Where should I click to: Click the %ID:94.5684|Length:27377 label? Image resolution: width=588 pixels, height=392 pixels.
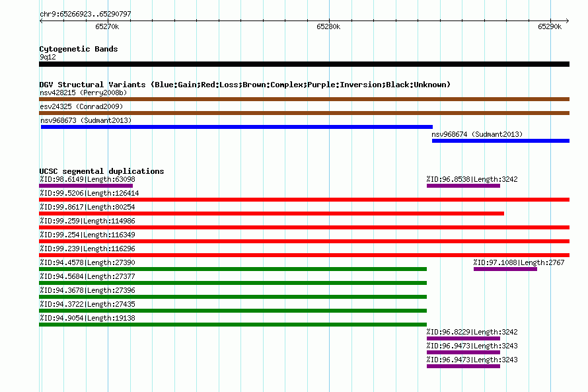[x=87, y=276]
